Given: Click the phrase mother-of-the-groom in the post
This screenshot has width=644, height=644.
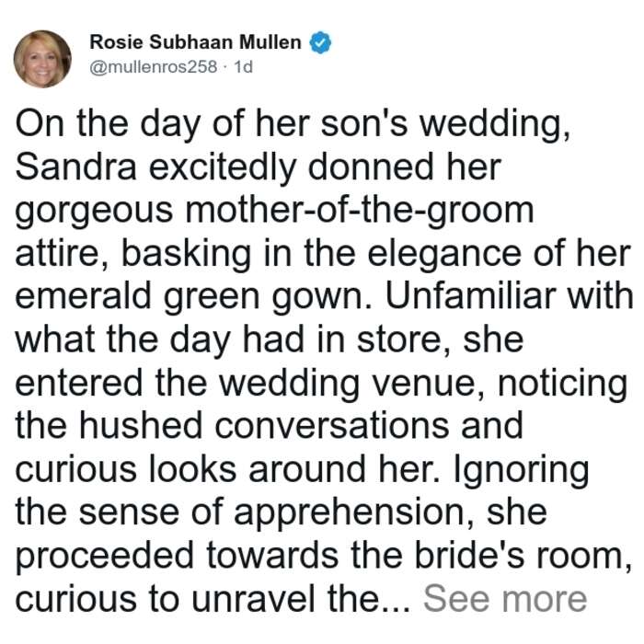Looking at the screenshot, I should (x=360, y=211).
